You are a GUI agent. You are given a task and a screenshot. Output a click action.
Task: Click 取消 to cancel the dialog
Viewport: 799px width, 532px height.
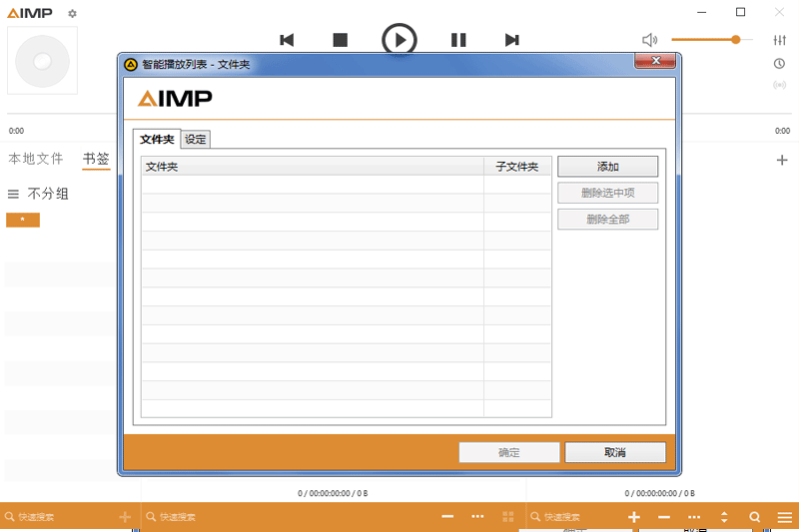coord(614,452)
